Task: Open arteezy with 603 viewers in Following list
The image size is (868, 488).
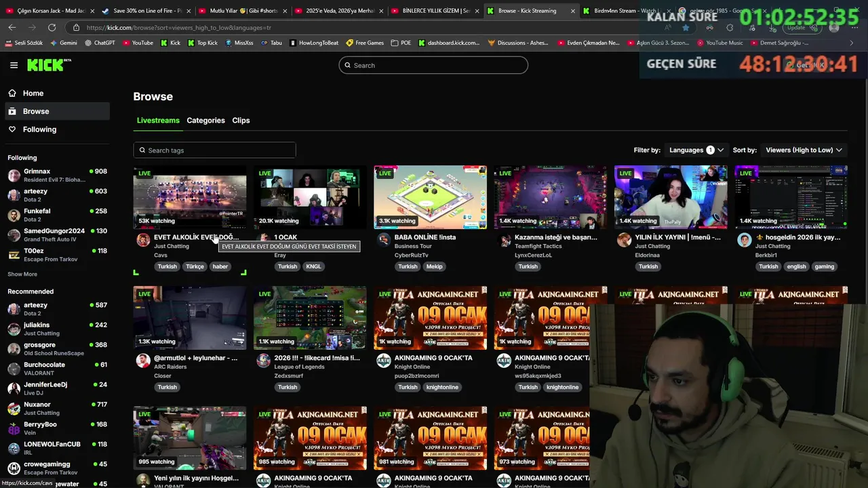Action: (x=57, y=195)
